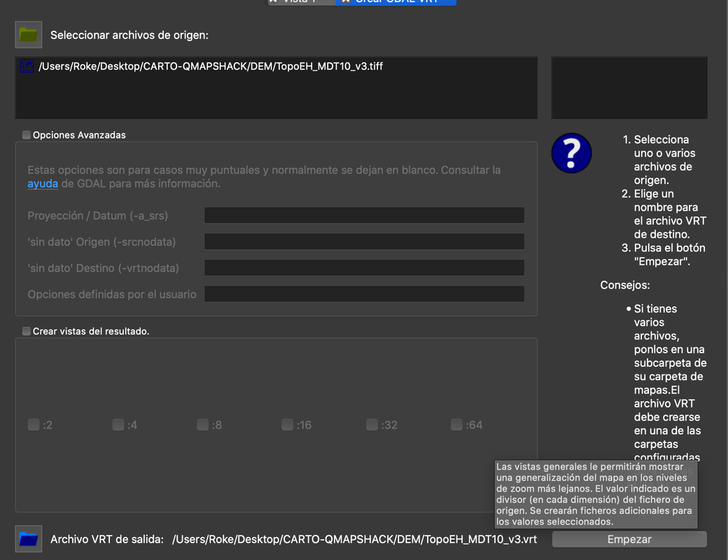Tick the :2 overview checkbox
Image resolution: width=728 pixels, height=560 pixels.
(34, 425)
